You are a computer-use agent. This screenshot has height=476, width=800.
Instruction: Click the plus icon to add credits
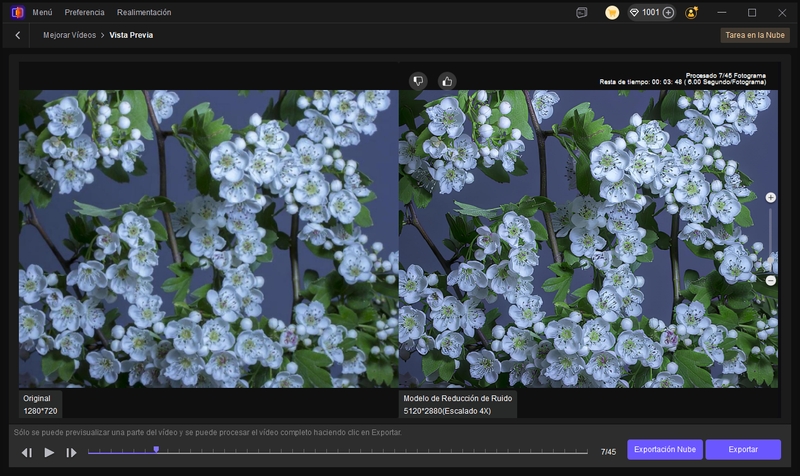coord(668,13)
